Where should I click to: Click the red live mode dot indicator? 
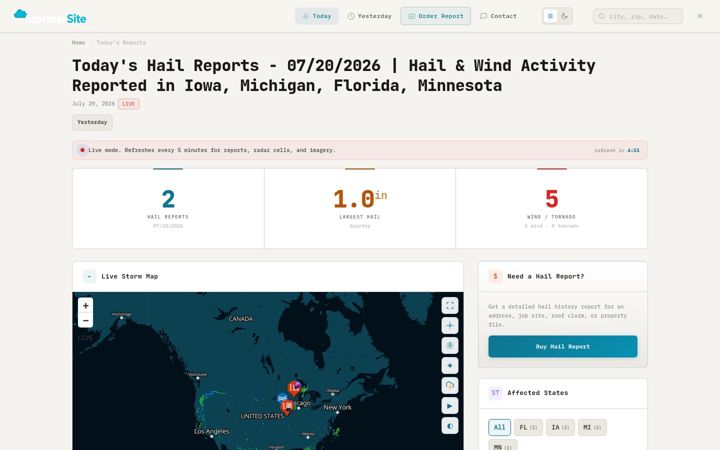82,150
